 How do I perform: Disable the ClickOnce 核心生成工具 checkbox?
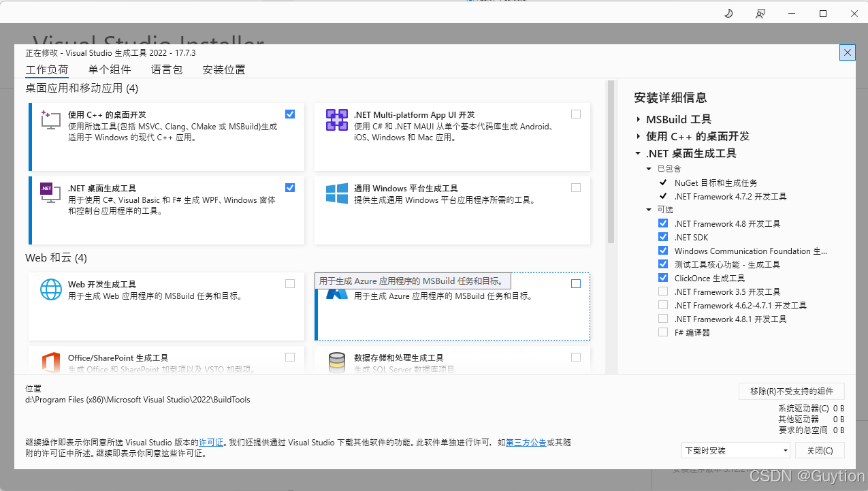click(x=663, y=277)
